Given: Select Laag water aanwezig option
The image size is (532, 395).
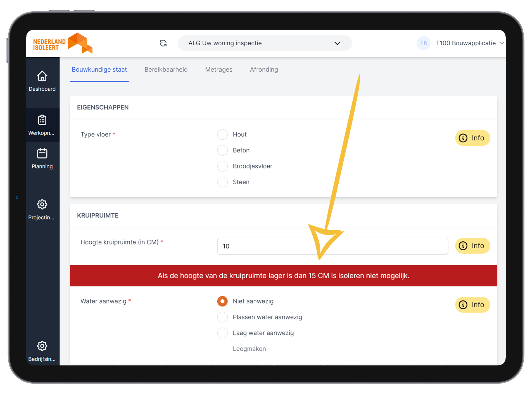Looking at the screenshot, I should 222,333.
